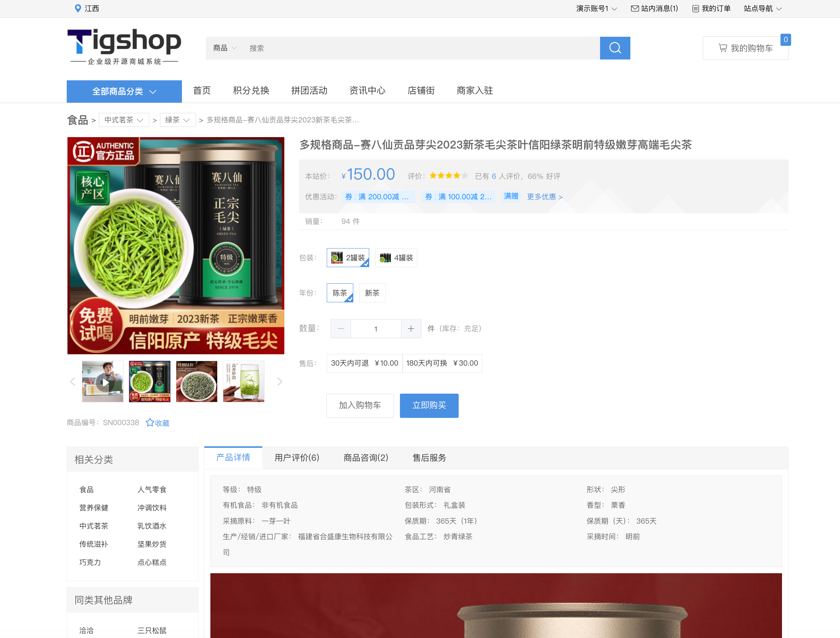Go to 首页 in the navigation

[x=202, y=91]
